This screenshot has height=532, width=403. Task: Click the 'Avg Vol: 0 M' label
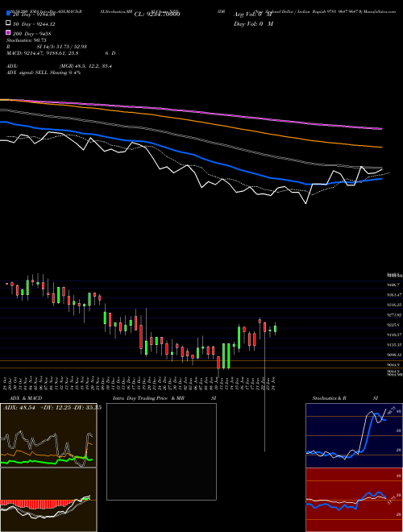(253, 15)
